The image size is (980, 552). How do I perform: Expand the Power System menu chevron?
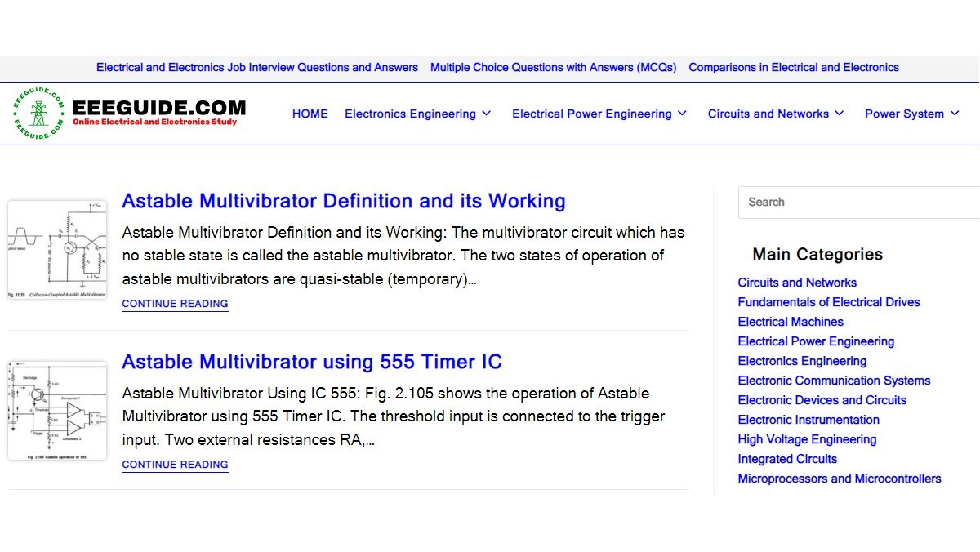[955, 114]
